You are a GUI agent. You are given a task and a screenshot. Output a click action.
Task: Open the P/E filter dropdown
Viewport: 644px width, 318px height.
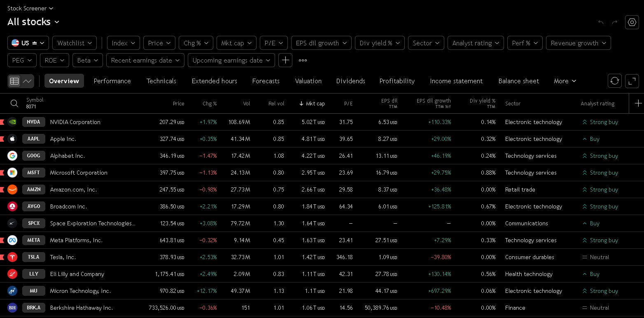274,43
